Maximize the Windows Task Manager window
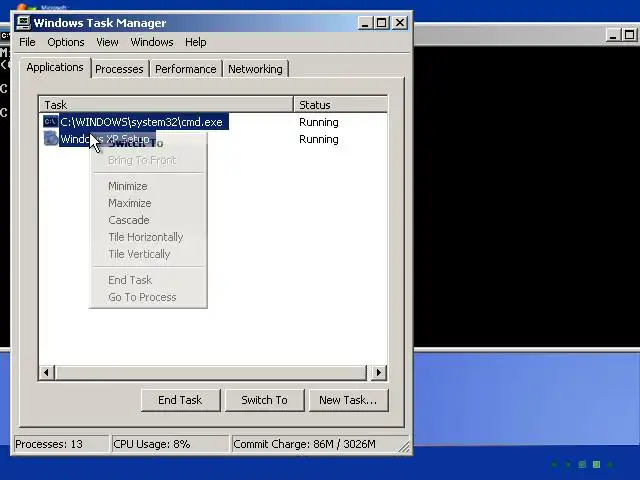 382,23
